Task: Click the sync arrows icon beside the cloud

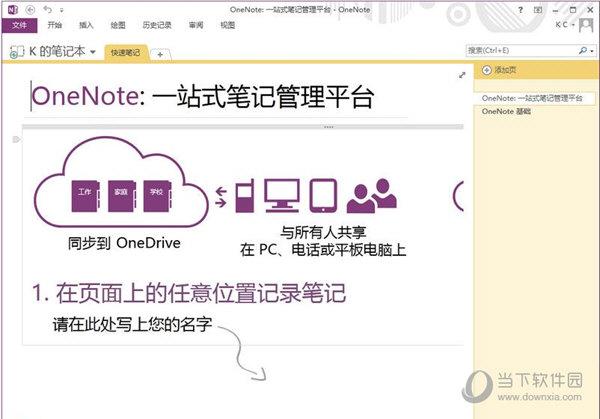Action: point(221,196)
